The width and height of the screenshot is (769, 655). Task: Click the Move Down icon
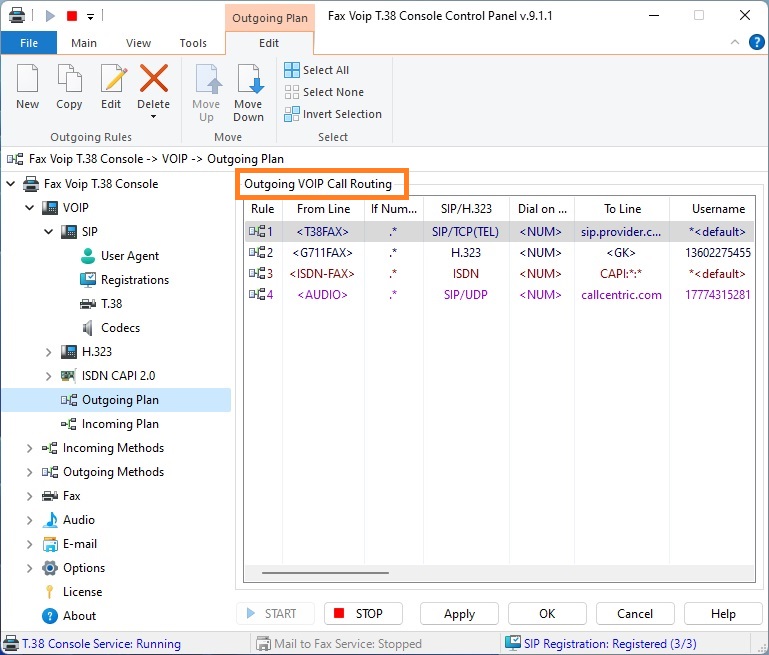tap(249, 78)
